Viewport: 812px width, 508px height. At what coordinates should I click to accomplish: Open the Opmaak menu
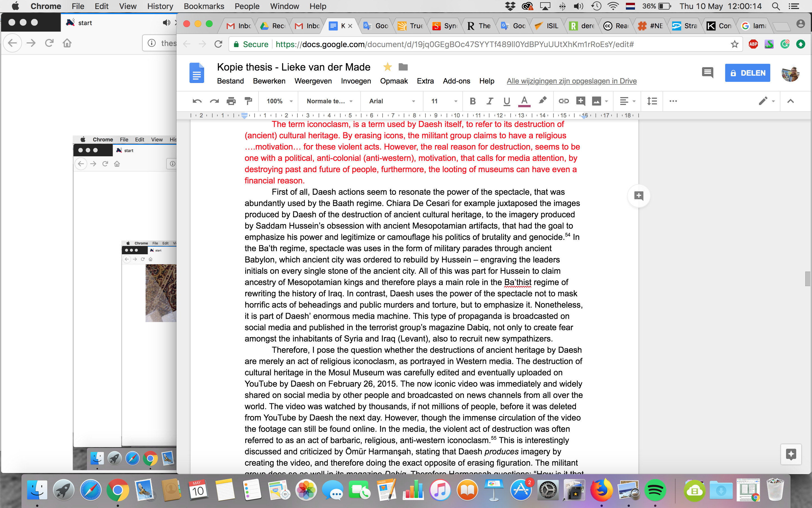pos(394,81)
